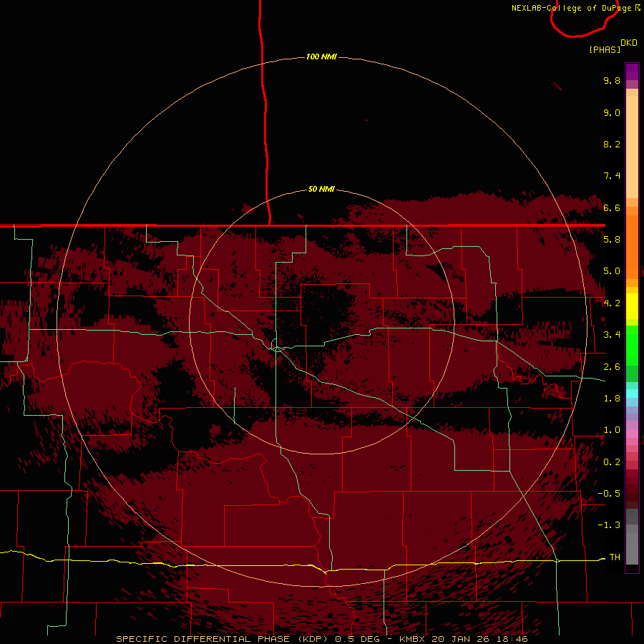The width and height of the screenshot is (644, 644).
Task: Click the bright green band of the scale
Action: pos(632,346)
